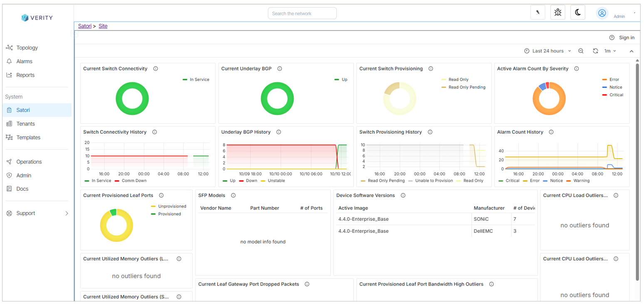Toggle dark mode with the moon icon
644x304 pixels.
pyautogui.click(x=578, y=12)
